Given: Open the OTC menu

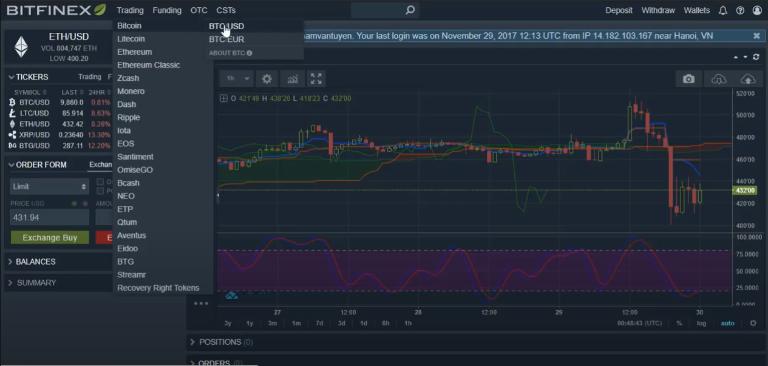Looking at the screenshot, I should pyautogui.click(x=198, y=10).
